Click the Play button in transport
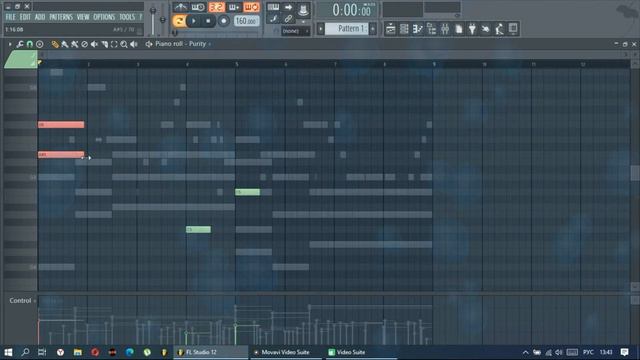This screenshot has height=360, width=640. [194, 21]
